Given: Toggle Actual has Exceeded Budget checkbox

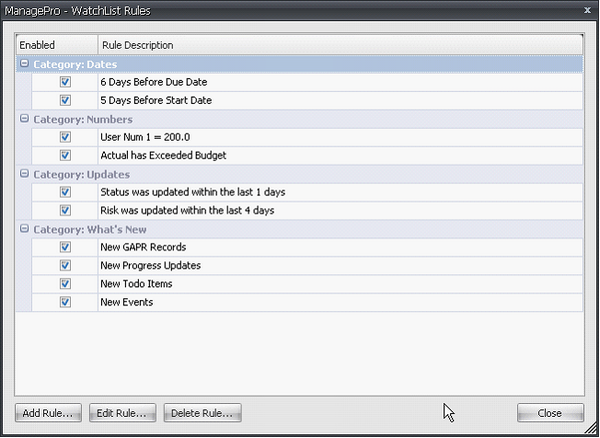Looking at the screenshot, I should pyautogui.click(x=65, y=155).
